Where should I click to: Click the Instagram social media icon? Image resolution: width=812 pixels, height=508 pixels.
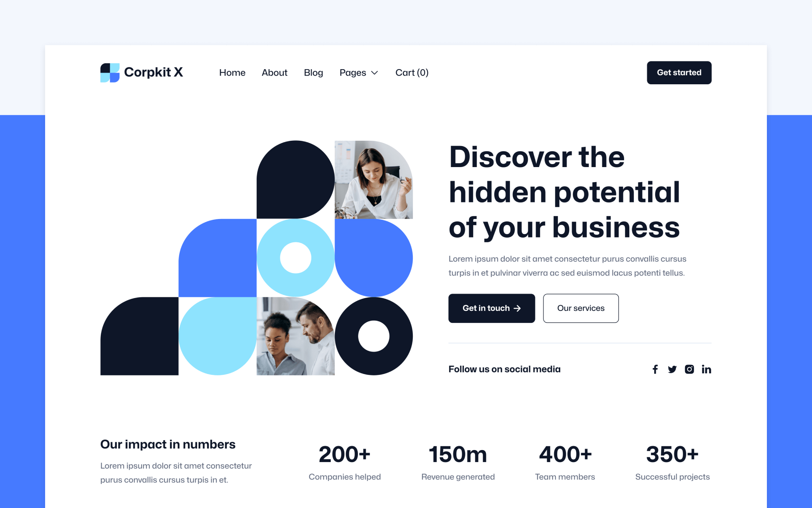coord(689,369)
